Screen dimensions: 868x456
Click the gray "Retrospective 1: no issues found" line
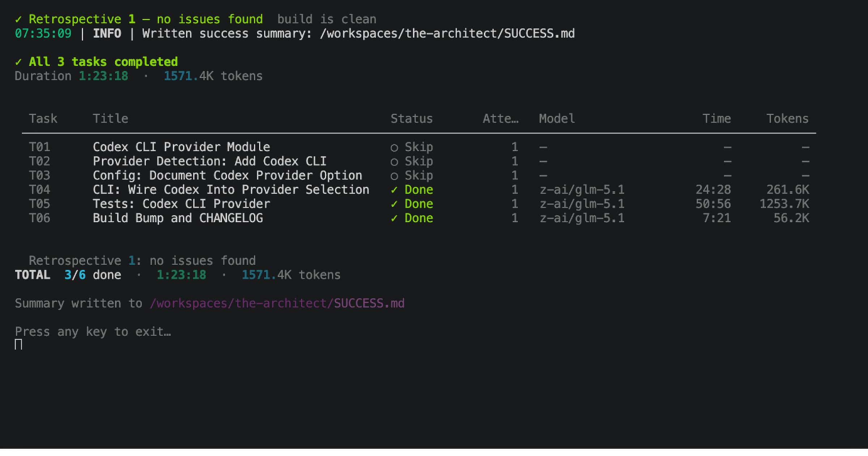coord(142,261)
